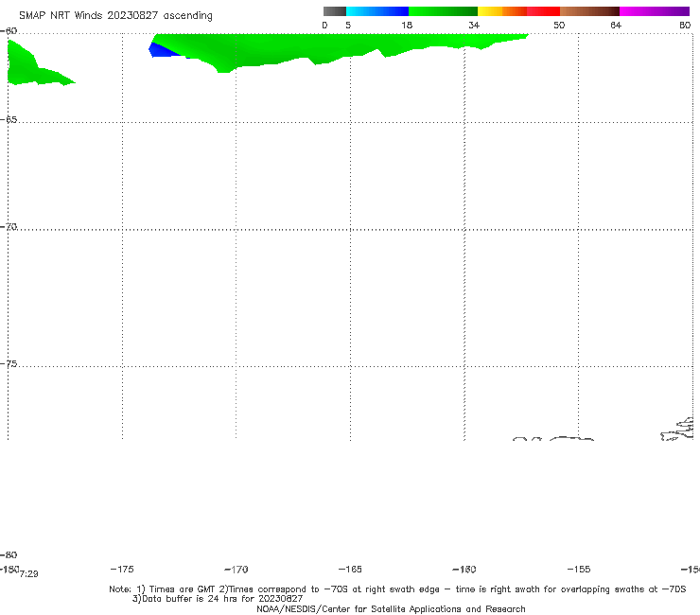The height and width of the screenshot is (615, 700).
Task: Click the -75 latitude axis label
Action: 9,364
